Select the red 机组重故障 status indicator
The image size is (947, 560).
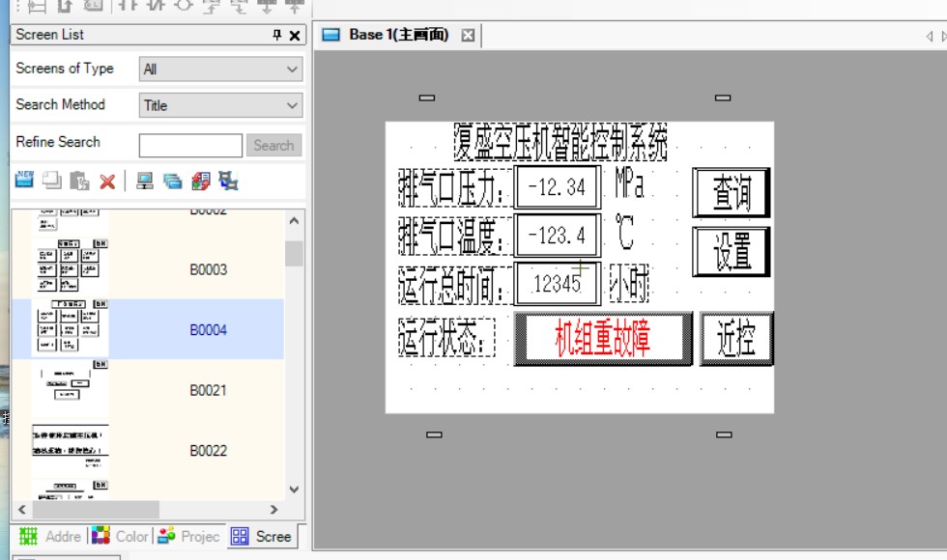[x=603, y=338]
